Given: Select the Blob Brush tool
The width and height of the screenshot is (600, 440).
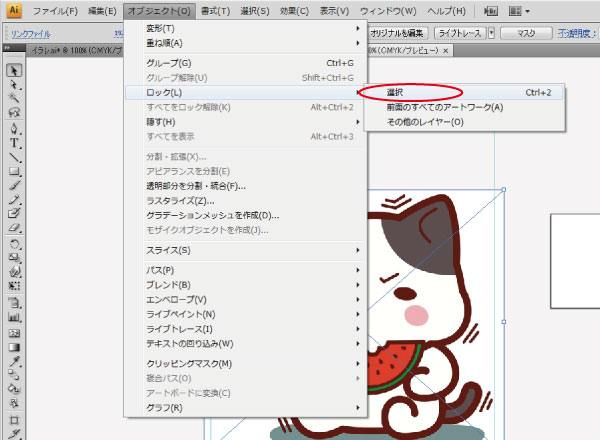Looking at the screenshot, I should coord(14,213).
